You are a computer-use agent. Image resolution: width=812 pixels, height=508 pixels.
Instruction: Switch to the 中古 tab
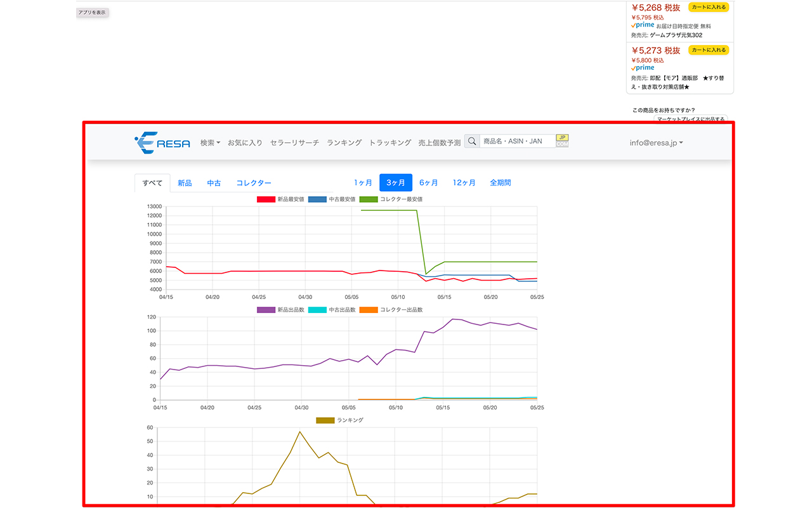point(214,183)
